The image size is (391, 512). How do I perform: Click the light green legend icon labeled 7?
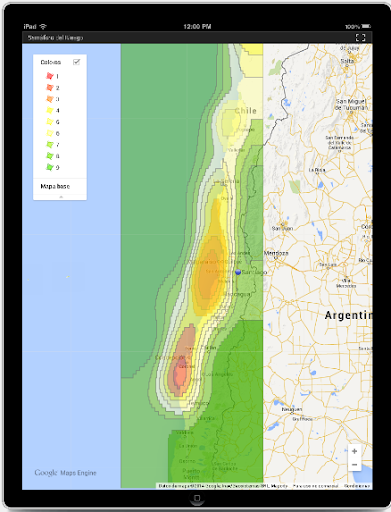pos(50,145)
